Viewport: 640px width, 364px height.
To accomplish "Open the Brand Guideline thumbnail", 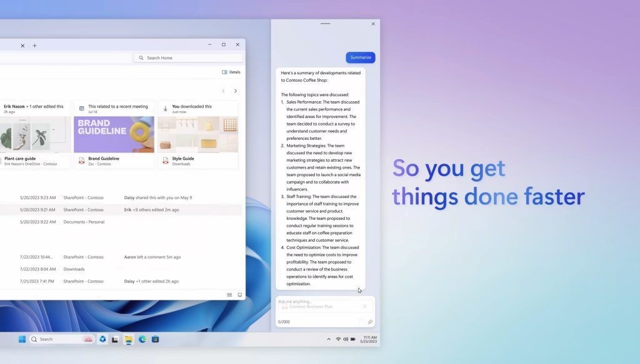I will pos(114,134).
